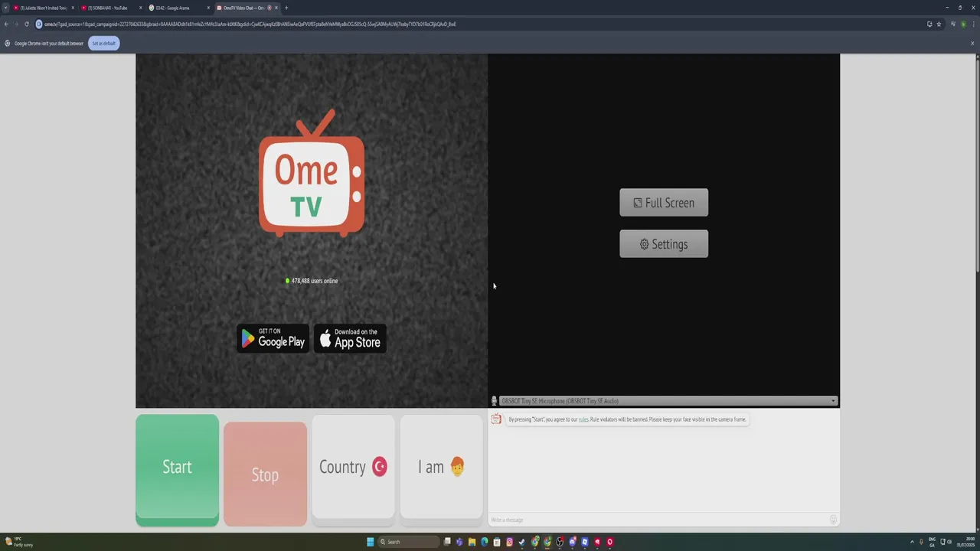Click the ome.tv address bar URL

point(250,24)
